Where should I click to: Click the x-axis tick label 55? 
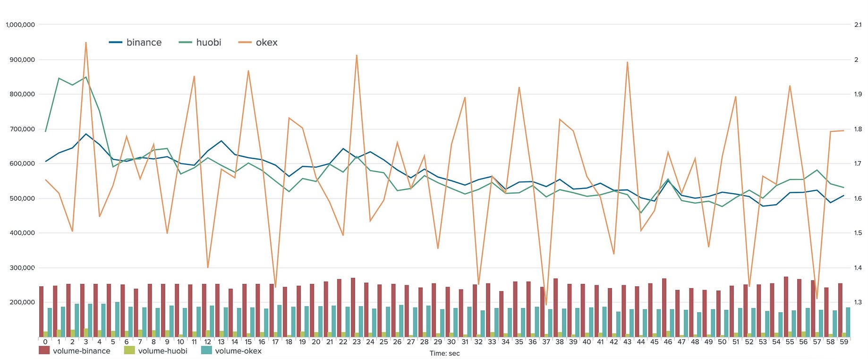(x=790, y=342)
